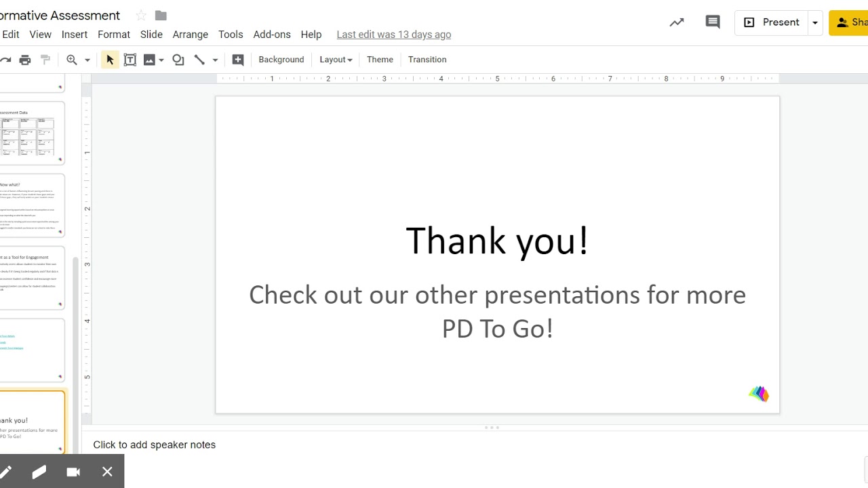Select the Shape tool
The width and height of the screenshot is (868, 488).
[x=178, y=60]
